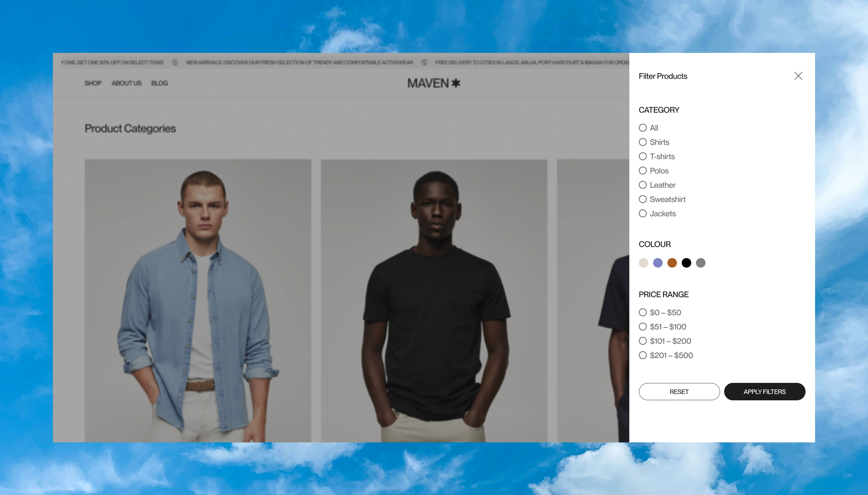Select the brown colour swatch

click(x=672, y=263)
